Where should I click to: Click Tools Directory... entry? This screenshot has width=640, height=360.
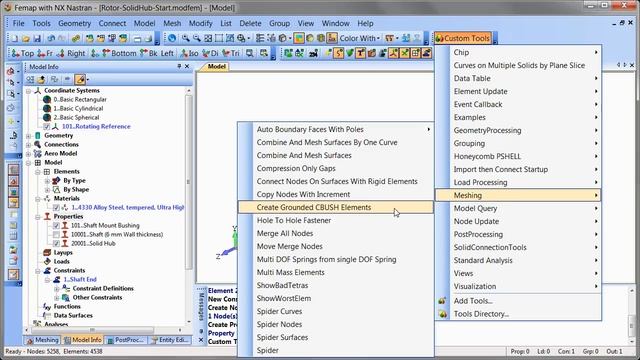[518, 314]
